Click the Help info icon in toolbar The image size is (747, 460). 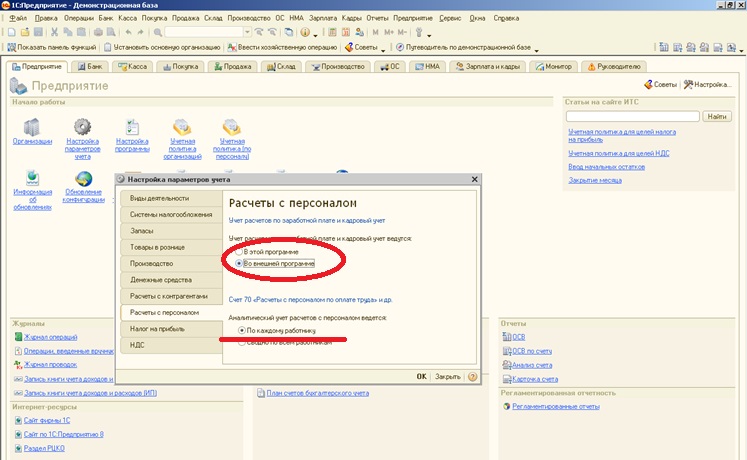tap(305, 32)
